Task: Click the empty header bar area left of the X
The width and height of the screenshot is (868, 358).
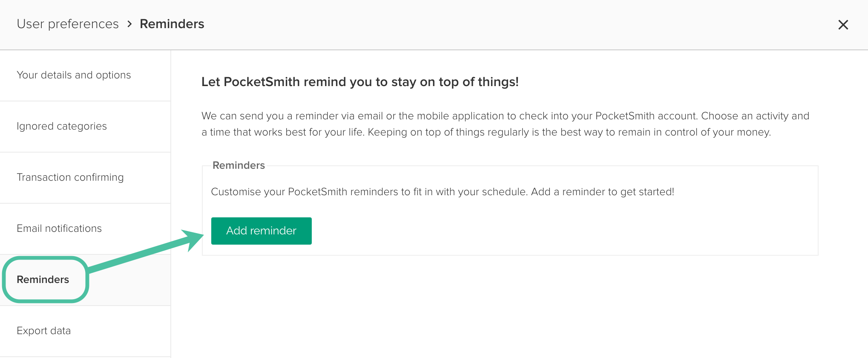Action: point(511,25)
